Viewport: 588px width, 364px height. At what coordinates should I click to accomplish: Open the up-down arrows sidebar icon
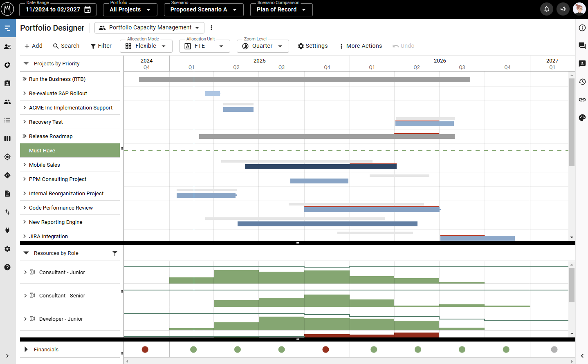click(x=7, y=212)
